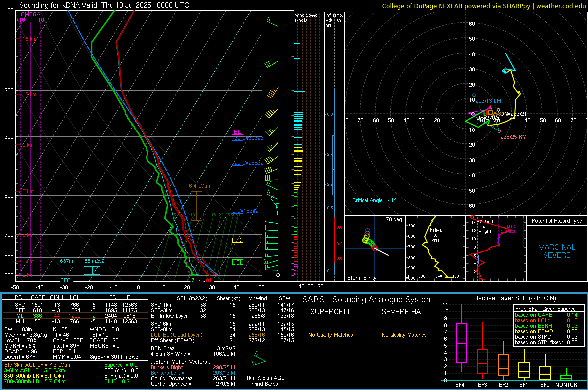The width and height of the screenshot is (588, 390).
Task: Click the 'Supercell = 0.9' composite value
Action: (x=121, y=365)
